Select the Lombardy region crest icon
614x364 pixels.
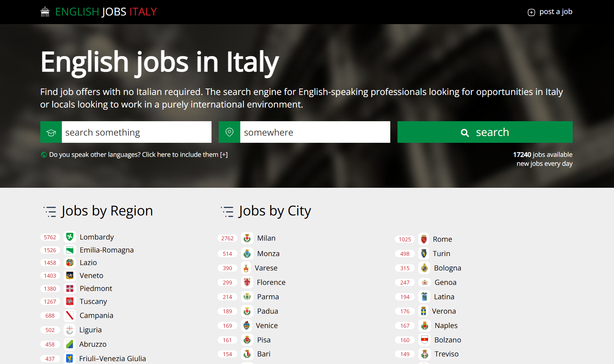(70, 237)
